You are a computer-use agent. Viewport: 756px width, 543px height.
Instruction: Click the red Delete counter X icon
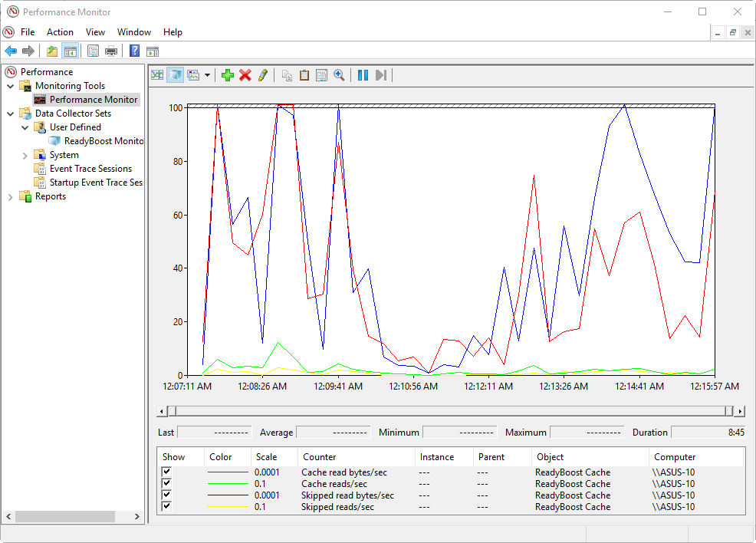pos(245,75)
